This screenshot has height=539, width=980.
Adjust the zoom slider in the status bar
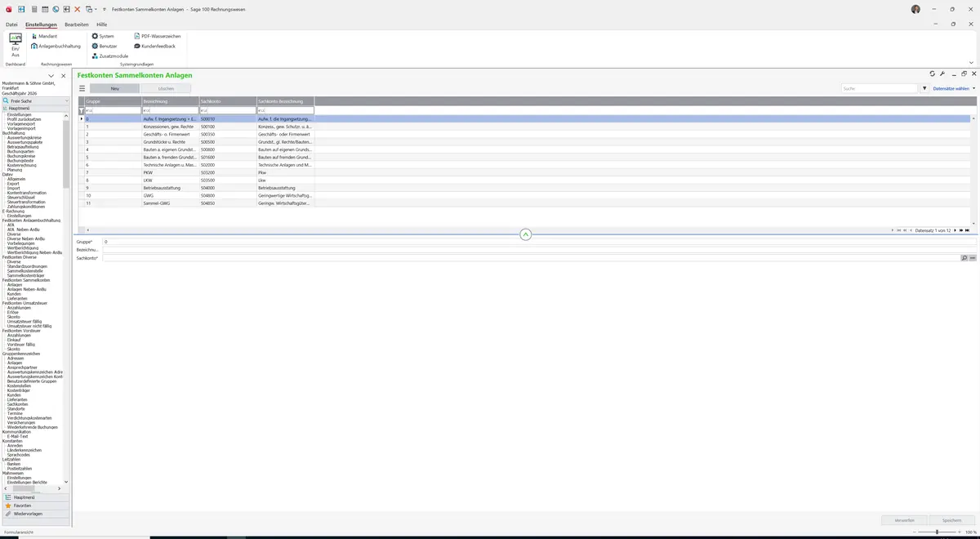(937, 532)
